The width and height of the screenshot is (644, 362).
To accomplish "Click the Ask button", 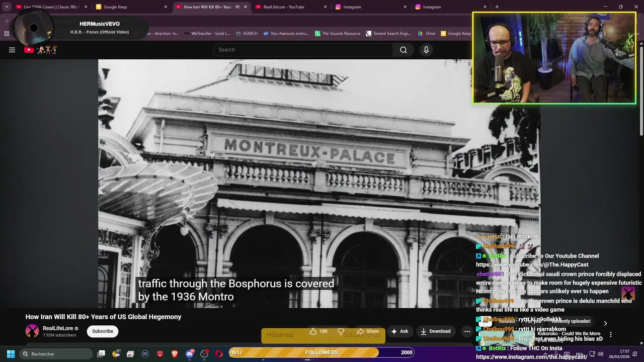I will 399,331.
